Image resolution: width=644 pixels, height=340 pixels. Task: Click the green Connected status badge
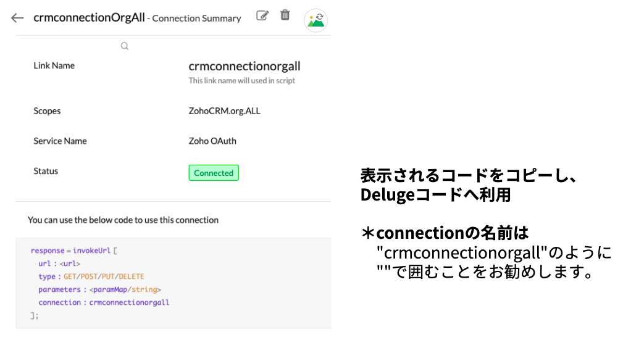pos(214,173)
